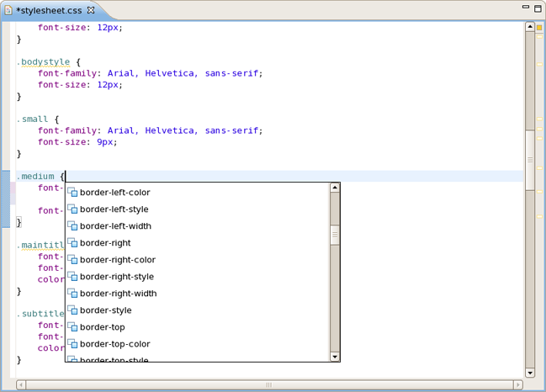
Task: Click the editor vertical scroll-up arrow
Action: (x=530, y=27)
